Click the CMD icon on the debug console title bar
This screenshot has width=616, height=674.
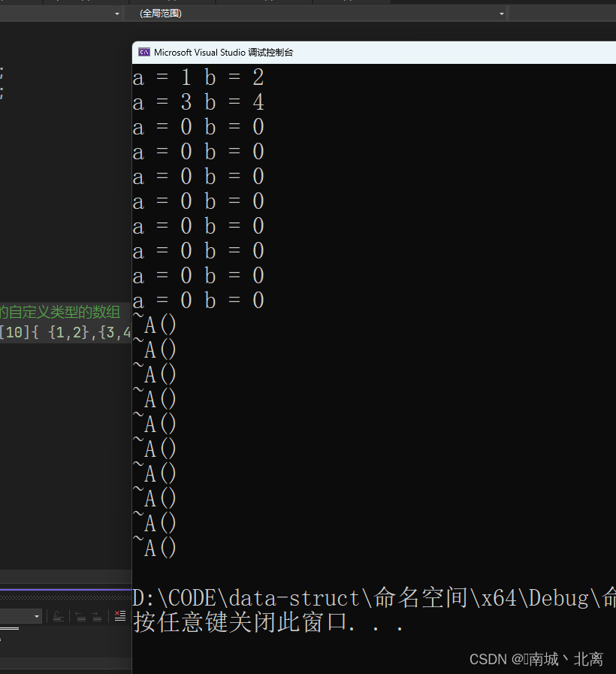tap(143, 52)
